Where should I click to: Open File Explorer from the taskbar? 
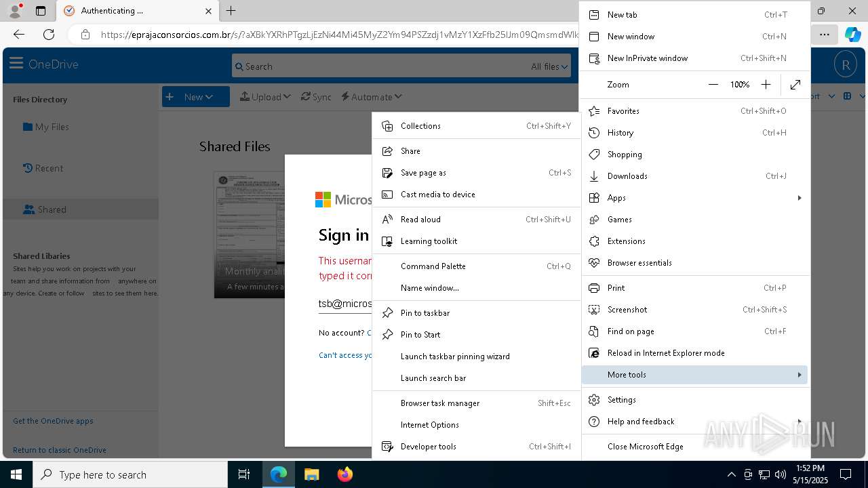[311, 474]
